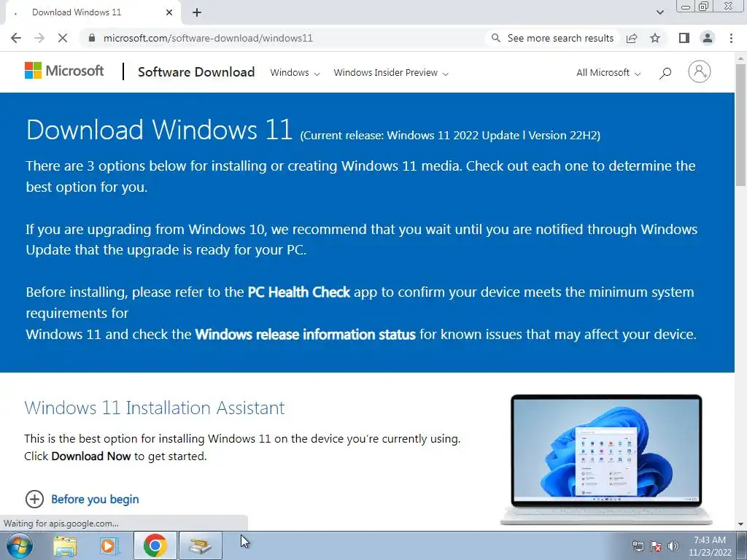Expand the All Microsoft menu
Image resolution: width=747 pixels, height=560 pixels.
click(608, 73)
